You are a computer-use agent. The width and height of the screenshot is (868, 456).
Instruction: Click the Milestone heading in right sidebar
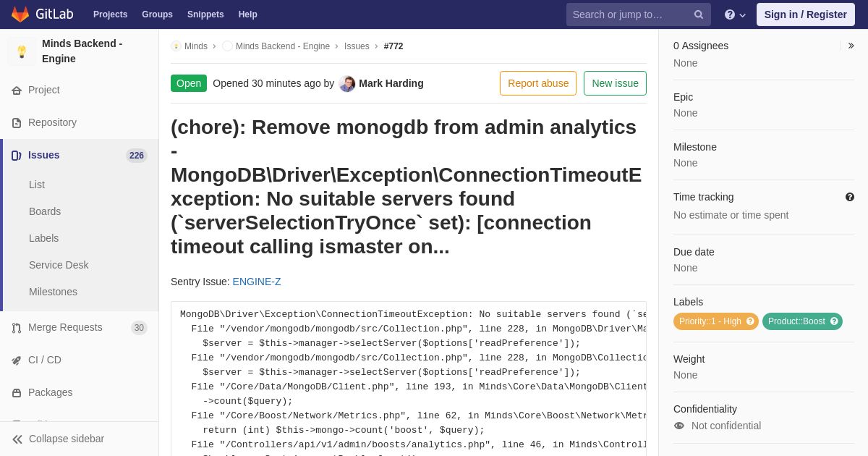pos(695,147)
